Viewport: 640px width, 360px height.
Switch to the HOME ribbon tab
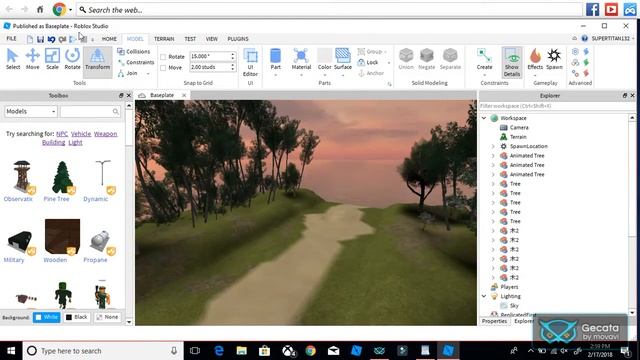coord(109,39)
